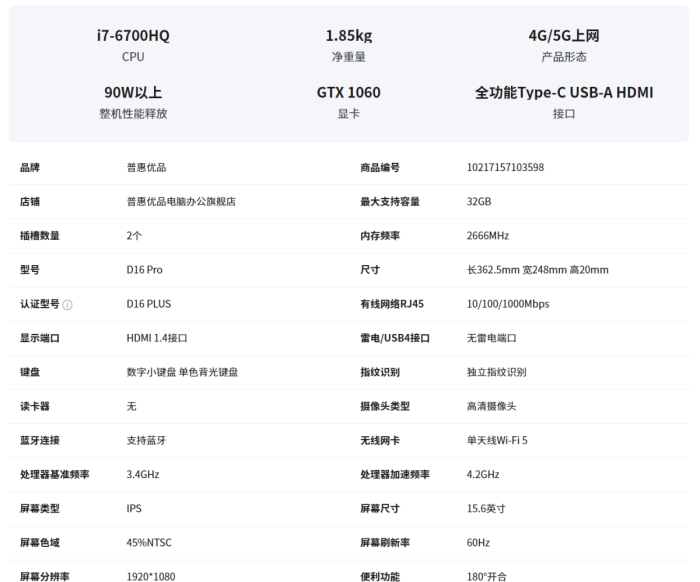Select Thunderbolt value 无雷电端口

pos(492,338)
